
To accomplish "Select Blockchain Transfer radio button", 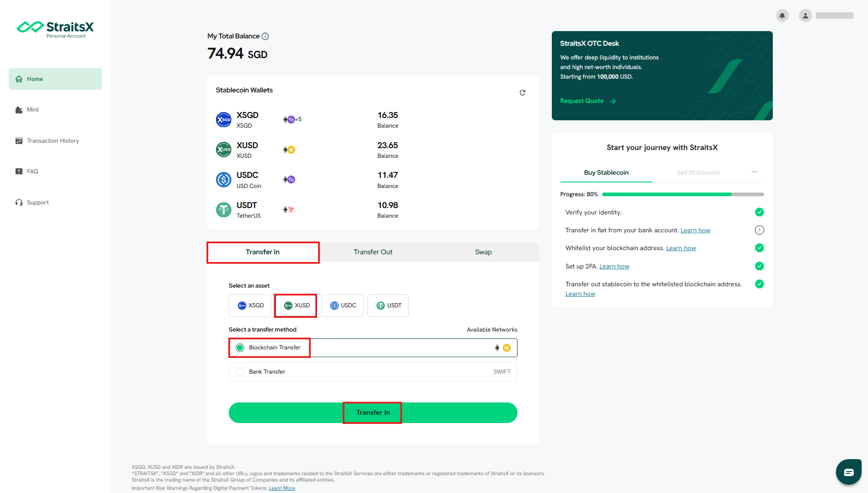I will [x=240, y=348].
